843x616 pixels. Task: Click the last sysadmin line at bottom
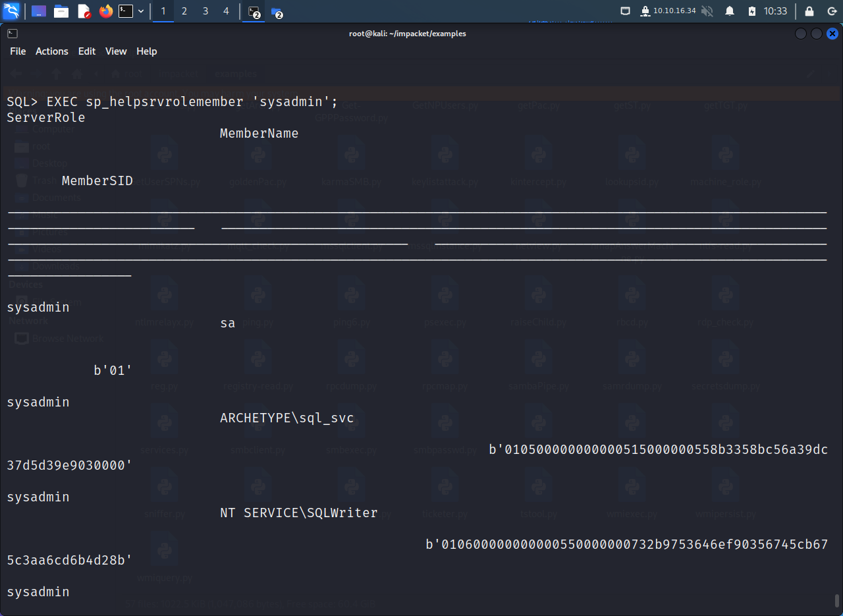point(38,592)
